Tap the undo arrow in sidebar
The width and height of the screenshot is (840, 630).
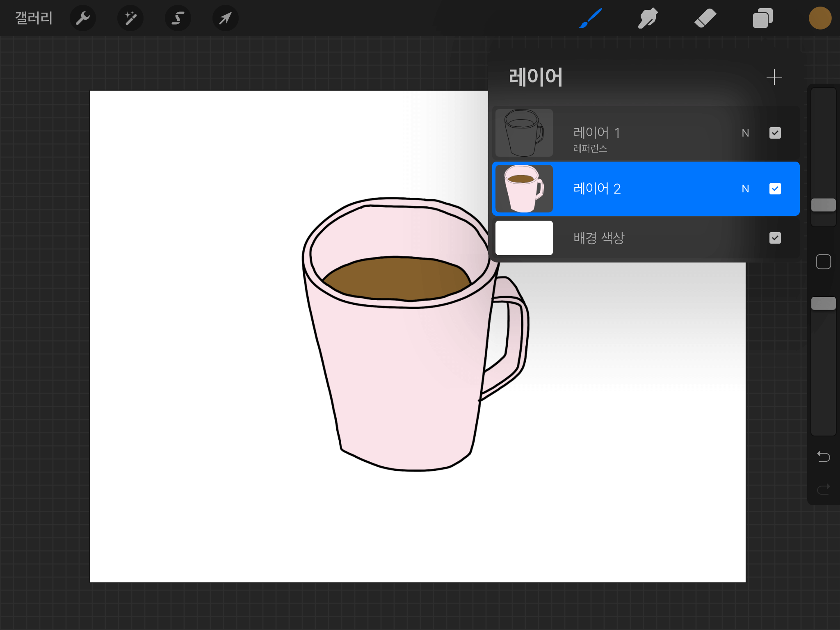coord(823,456)
